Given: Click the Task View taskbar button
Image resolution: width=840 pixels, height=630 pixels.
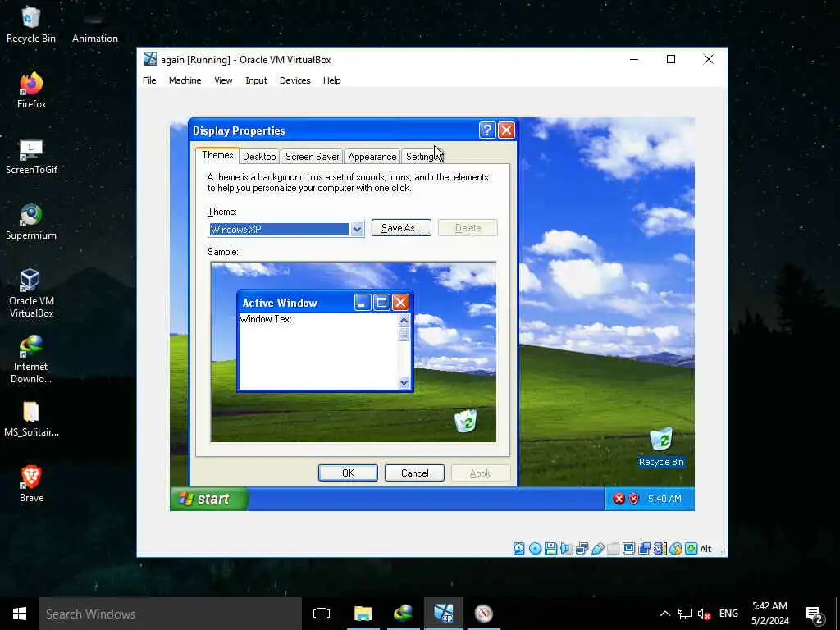Looking at the screenshot, I should [x=322, y=614].
